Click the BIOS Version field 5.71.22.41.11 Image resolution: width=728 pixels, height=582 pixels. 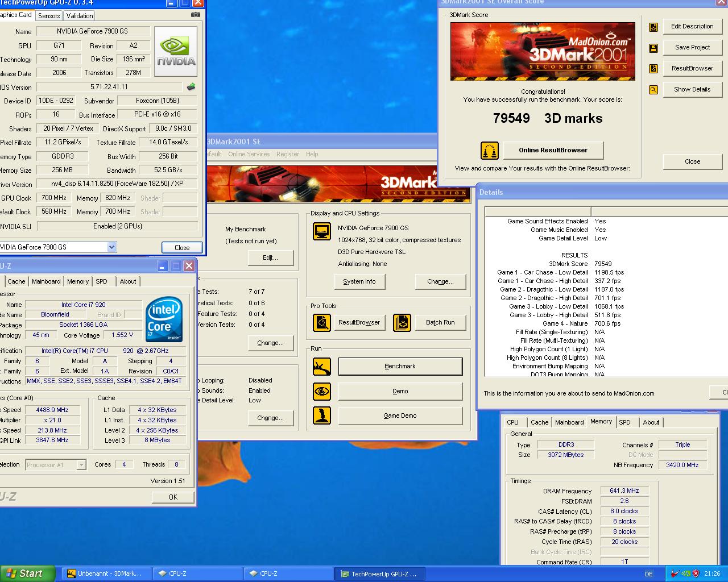click(x=109, y=88)
